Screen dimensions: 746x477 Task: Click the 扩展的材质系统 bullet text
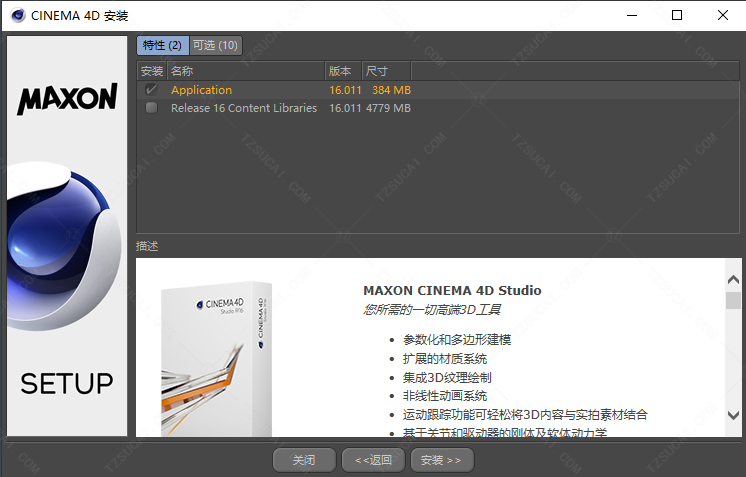(x=445, y=359)
